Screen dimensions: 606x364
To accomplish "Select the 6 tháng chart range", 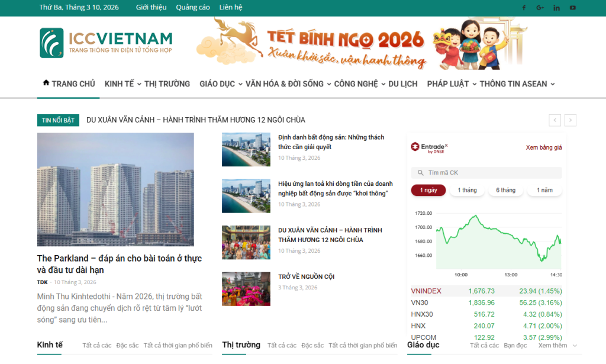I will [x=505, y=190].
